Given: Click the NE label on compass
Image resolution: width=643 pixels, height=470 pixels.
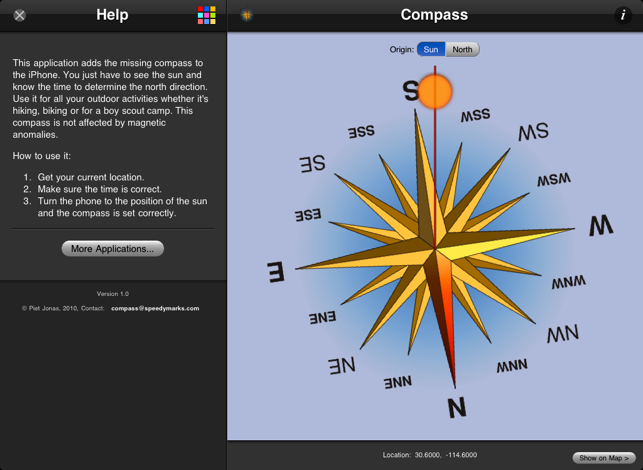Looking at the screenshot, I should point(341,364).
